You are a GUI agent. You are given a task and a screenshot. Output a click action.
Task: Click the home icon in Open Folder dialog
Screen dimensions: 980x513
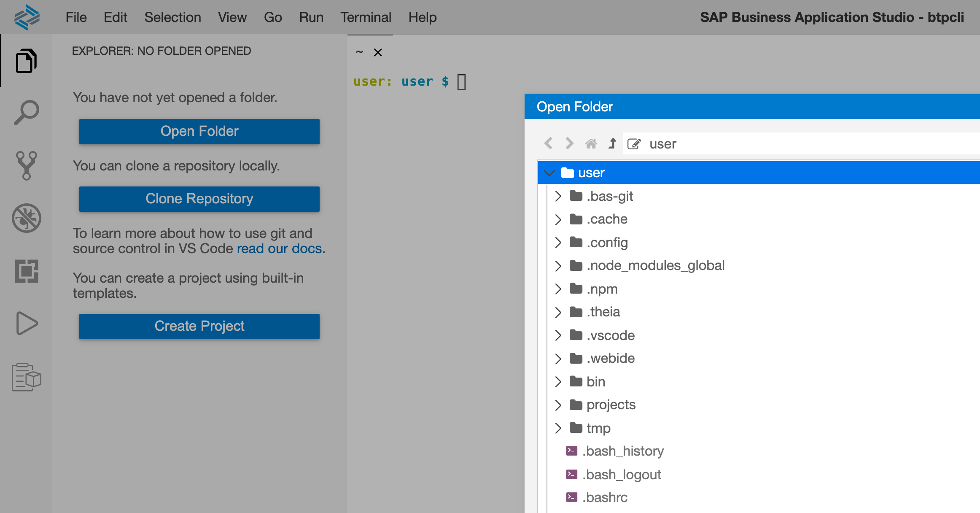(591, 144)
